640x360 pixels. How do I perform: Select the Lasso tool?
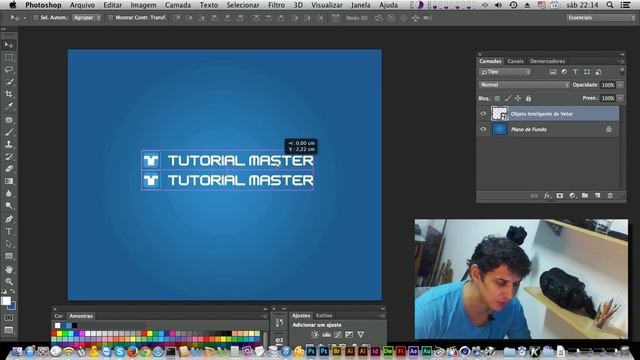pos(9,69)
